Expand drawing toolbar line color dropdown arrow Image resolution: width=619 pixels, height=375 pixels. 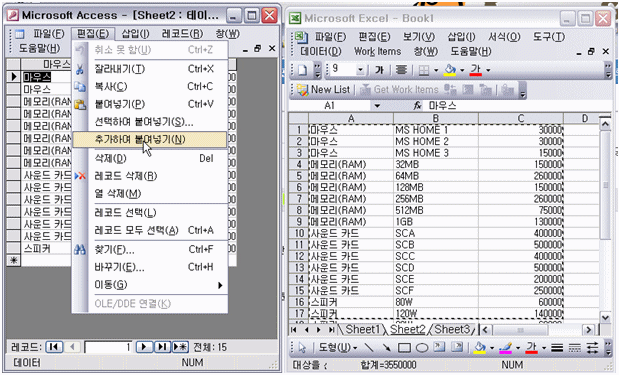coord(518,348)
